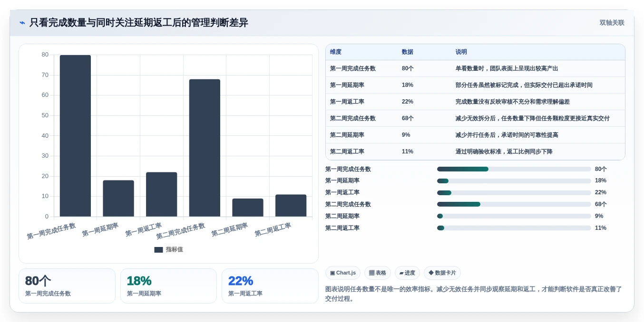Click table cell 第二周完成任务数
The width and height of the screenshot is (644, 322).
point(353,118)
